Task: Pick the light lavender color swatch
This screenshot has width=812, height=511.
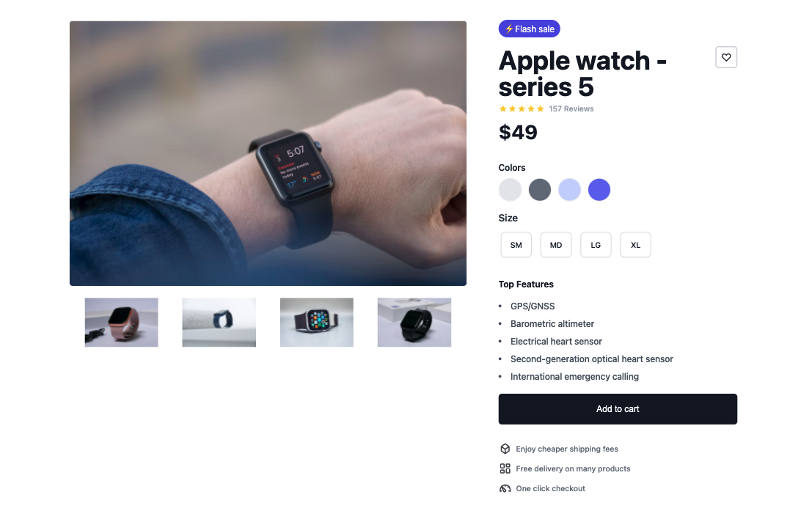Action: coord(570,189)
